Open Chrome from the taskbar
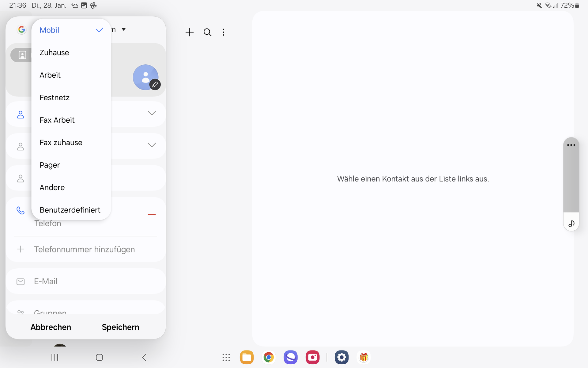 269,357
